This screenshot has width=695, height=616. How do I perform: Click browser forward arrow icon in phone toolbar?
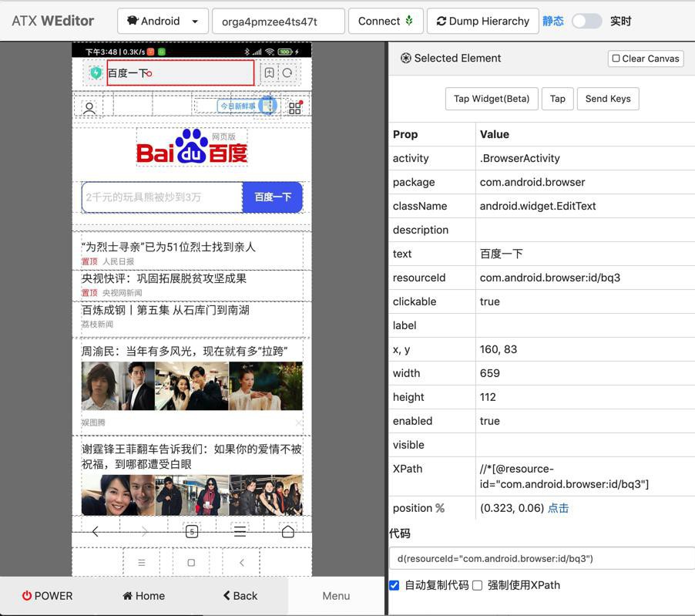pyautogui.click(x=143, y=531)
